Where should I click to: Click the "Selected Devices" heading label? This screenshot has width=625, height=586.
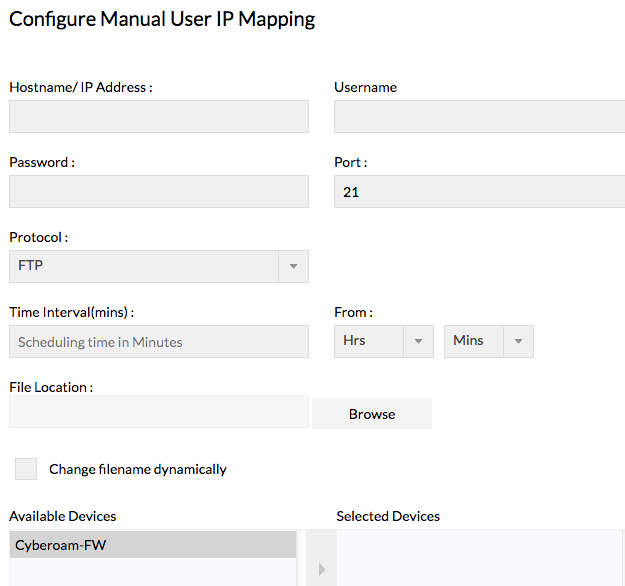pyautogui.click(x=388, y=516)
